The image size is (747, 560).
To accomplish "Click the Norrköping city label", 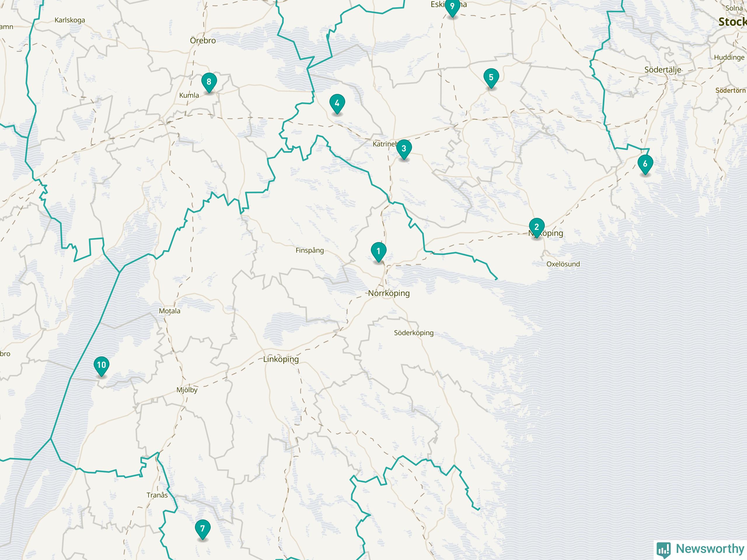I will [389, 293].
